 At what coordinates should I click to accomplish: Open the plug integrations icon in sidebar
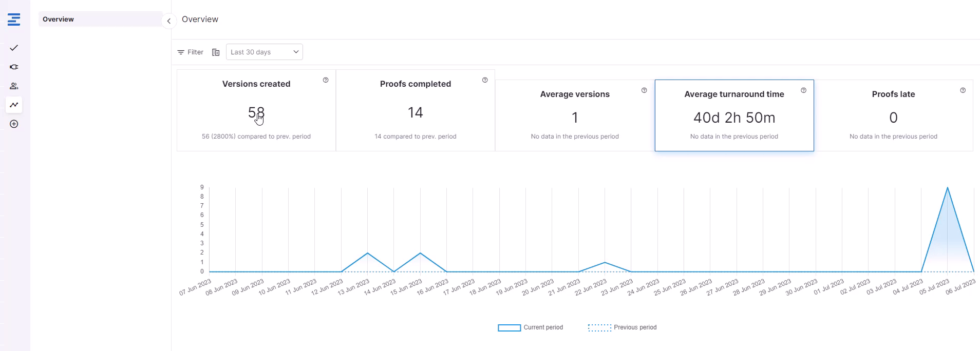(14, 67)
